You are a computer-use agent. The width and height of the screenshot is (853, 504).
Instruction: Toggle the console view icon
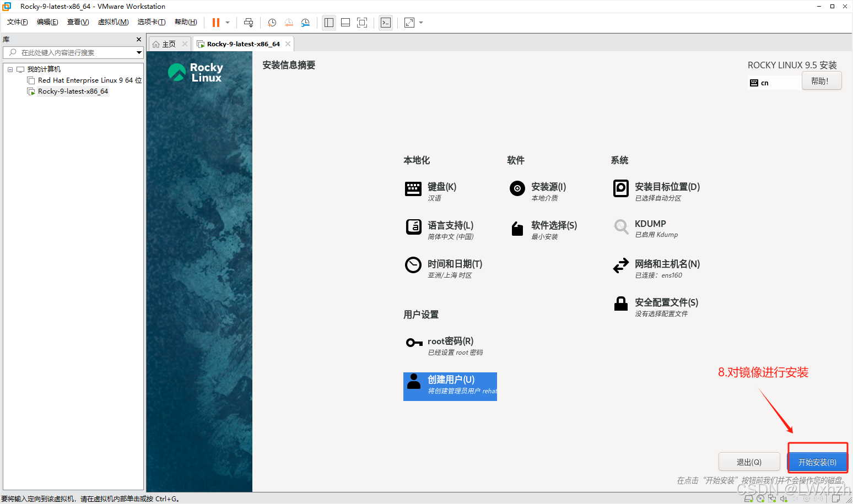coord(386,23)
